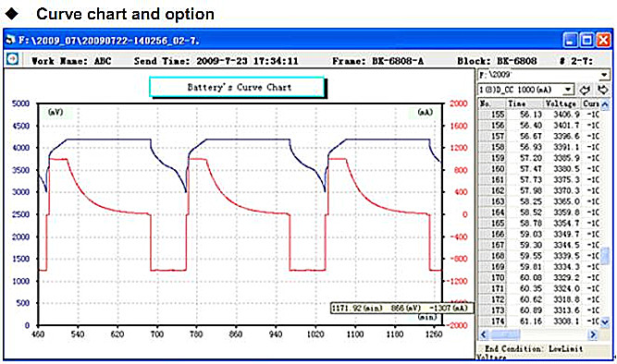Image resolution: width=617 pixels, height=364 pixels.
Task: Click the Battery's Curve Chart button
Action: [x=238, y=87]
